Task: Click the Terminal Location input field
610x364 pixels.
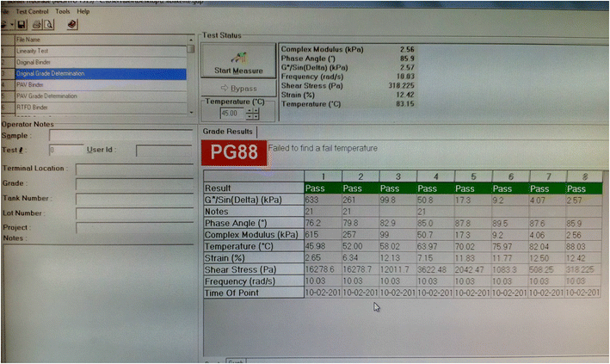Action: click(134, 169)
